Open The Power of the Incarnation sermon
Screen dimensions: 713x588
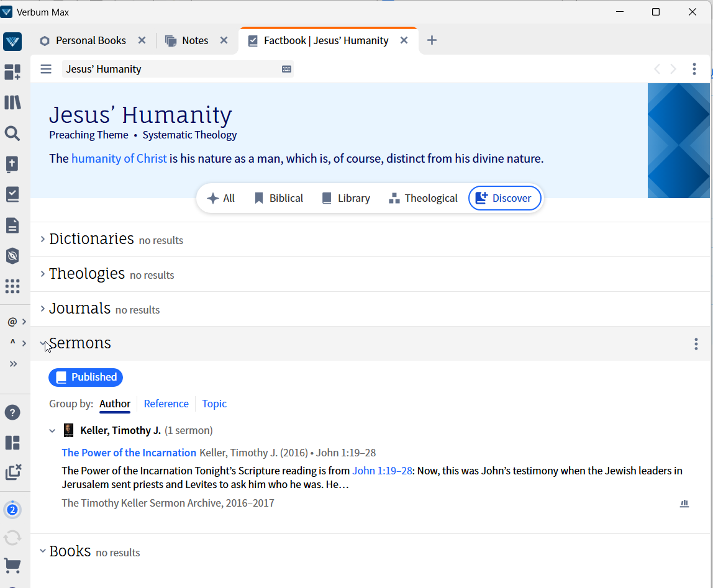pyautogui.click(x=129, y=453)
